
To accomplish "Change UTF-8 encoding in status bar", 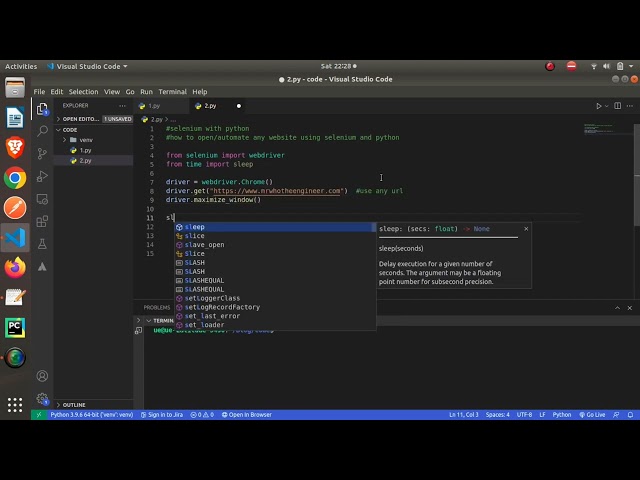I will tap(524, 415).
